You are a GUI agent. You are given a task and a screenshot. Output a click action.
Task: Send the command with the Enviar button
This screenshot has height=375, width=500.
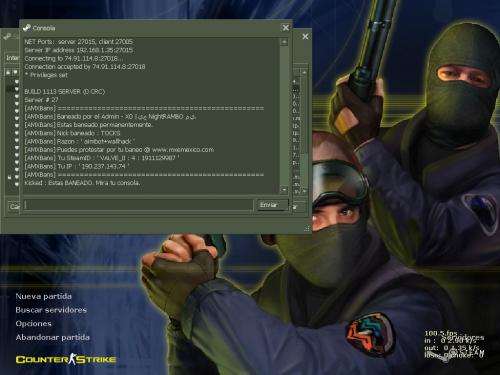pyautogui.click(x=272, y=205)
